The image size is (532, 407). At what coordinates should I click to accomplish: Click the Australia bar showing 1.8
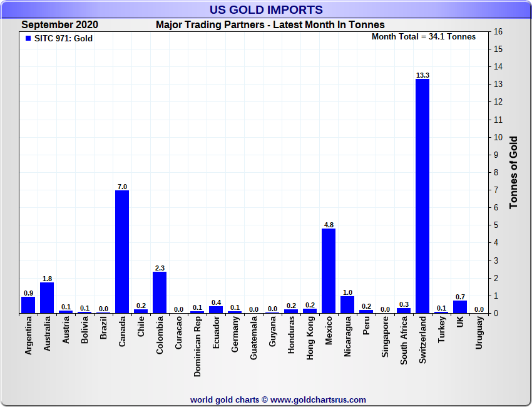pyautogui.click(x=47, y=297)
